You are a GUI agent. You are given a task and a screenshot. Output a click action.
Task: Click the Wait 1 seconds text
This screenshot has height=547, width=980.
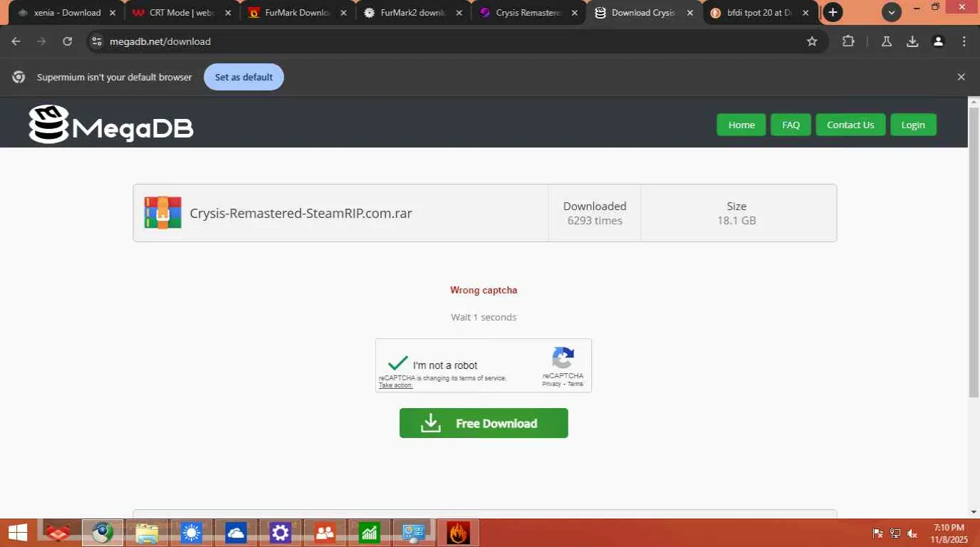(484, 317)
